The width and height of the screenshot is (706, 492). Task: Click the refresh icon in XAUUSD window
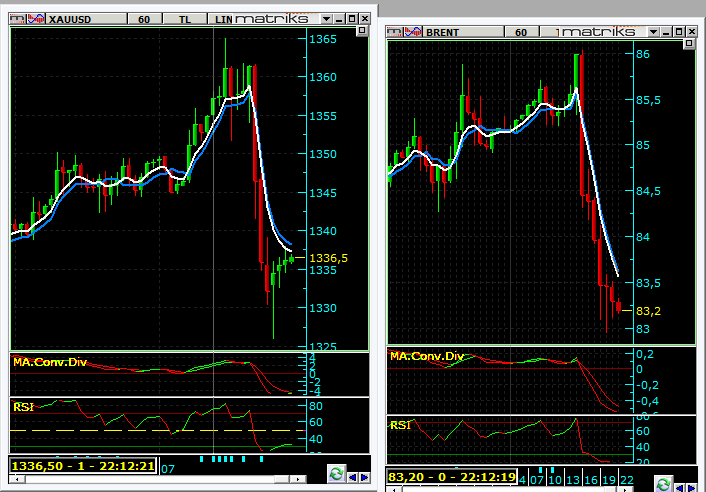336,475
